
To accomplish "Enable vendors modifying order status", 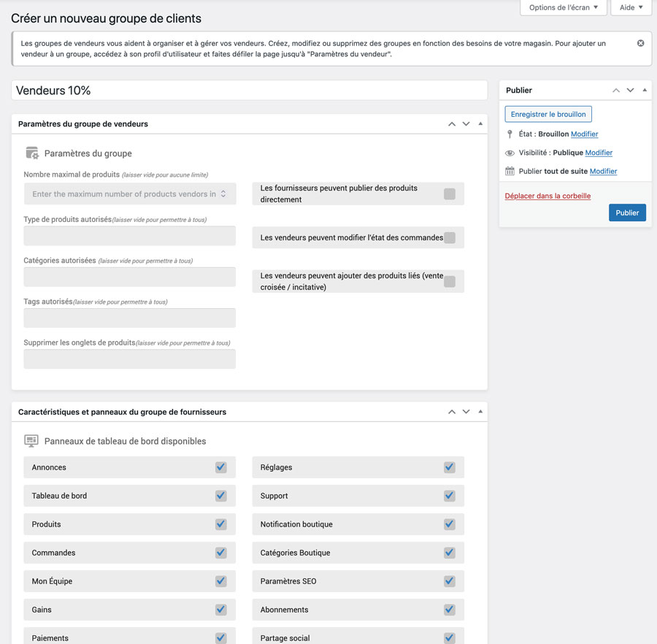I will (x=450, y=237).
